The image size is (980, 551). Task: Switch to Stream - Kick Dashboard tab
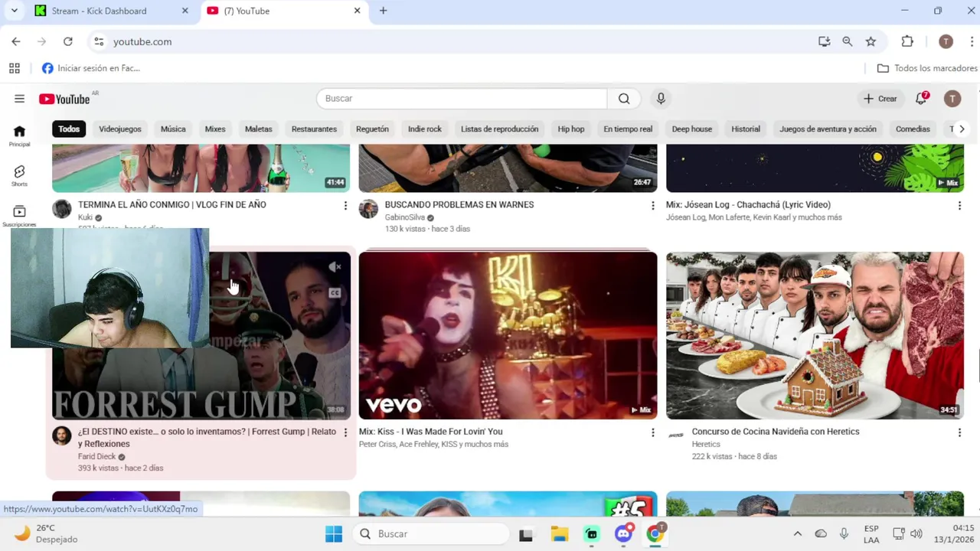111,11
